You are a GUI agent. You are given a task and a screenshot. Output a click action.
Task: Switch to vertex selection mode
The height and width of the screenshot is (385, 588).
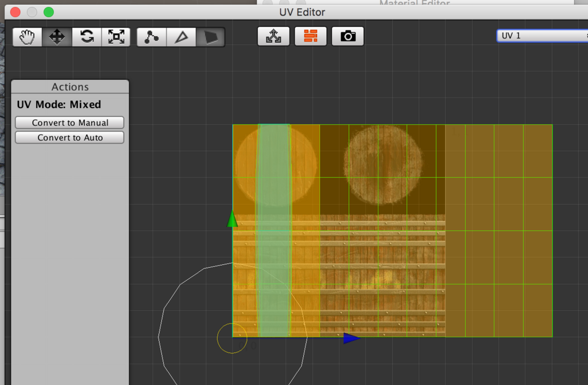[152, 37]
